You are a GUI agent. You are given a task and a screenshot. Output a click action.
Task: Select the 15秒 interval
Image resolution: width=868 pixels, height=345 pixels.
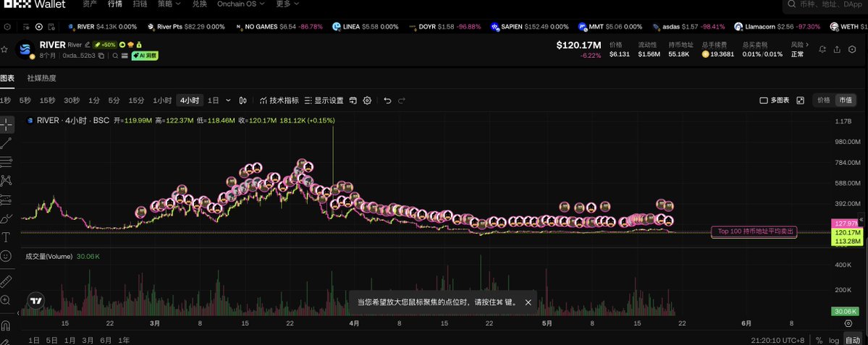click(x=47, y=101)
